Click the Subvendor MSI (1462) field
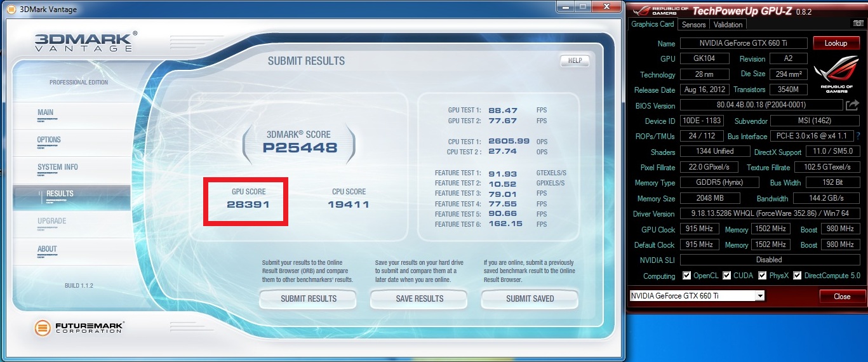Image resolution: width=868 pixels, height=362 pixels. click(815, 121)
